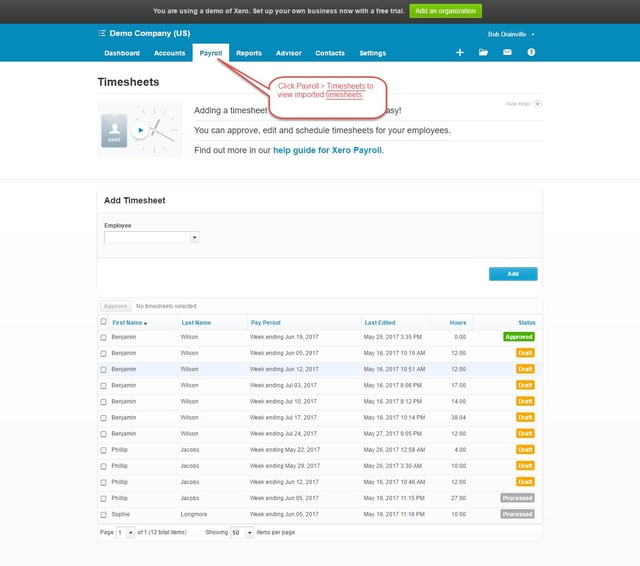Open the Dashboard tab
640x566 pixels.
pos(122,53)
